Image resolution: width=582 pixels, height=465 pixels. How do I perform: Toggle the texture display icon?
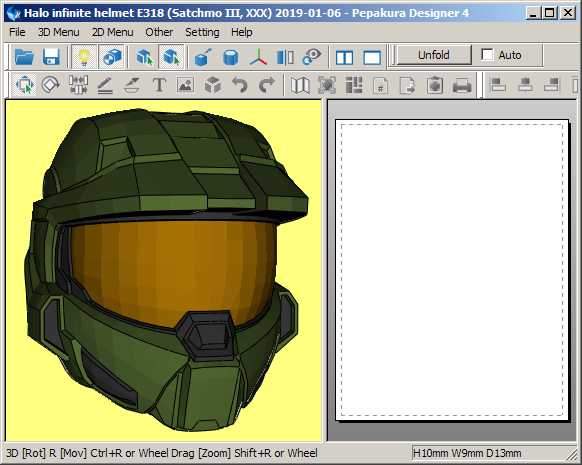tap(111, 57)
